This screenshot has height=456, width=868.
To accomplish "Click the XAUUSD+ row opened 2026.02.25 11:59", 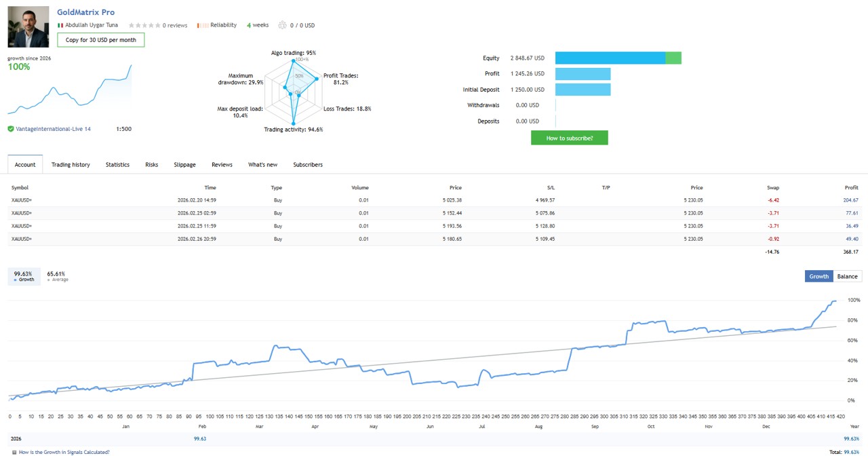I will (434, 226).
